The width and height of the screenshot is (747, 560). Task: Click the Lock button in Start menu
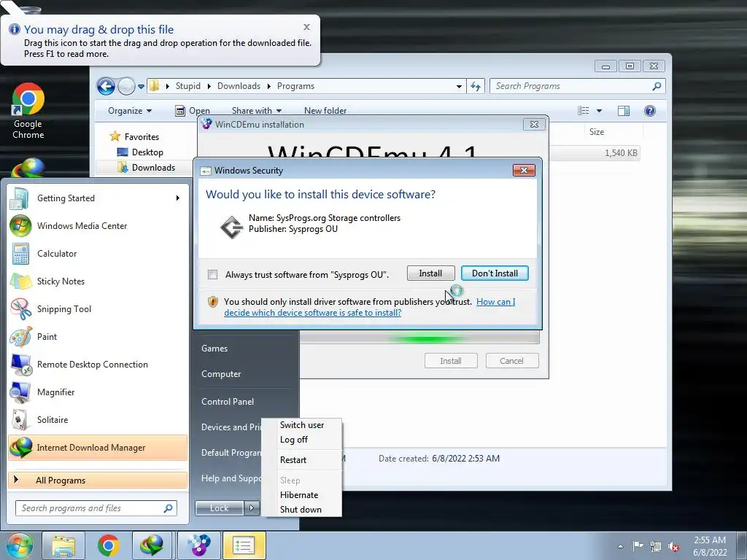pos(220,508)
